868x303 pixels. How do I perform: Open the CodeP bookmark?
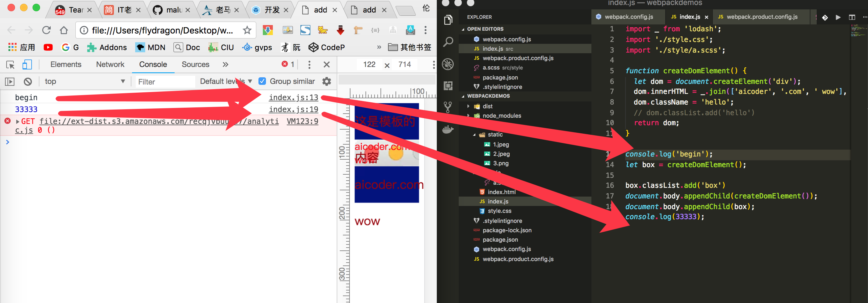coord(327,48)
